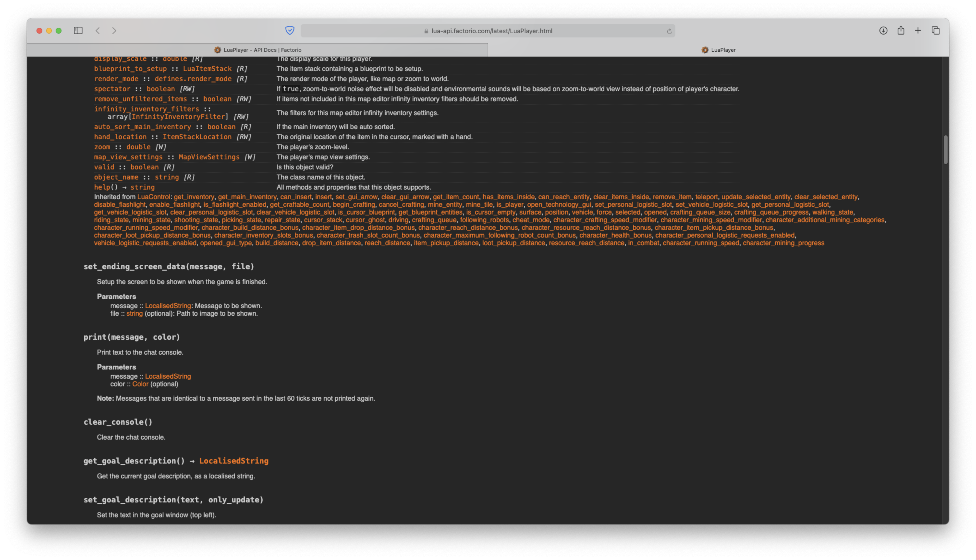The height and width of the screenshot is (560, 976).
Task: Switch to the 'LuaPlayer - API Docs | Factorio' tab
Action: click(257, 50)
